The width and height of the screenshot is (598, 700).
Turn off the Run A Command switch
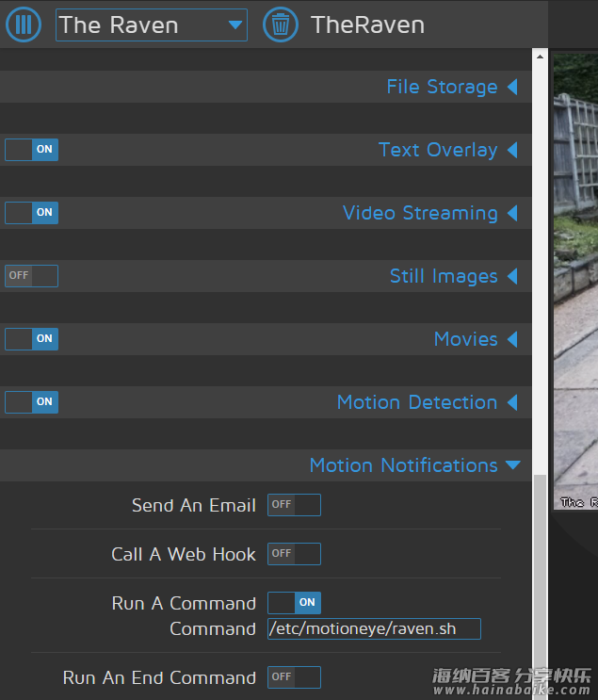point(294,603)
